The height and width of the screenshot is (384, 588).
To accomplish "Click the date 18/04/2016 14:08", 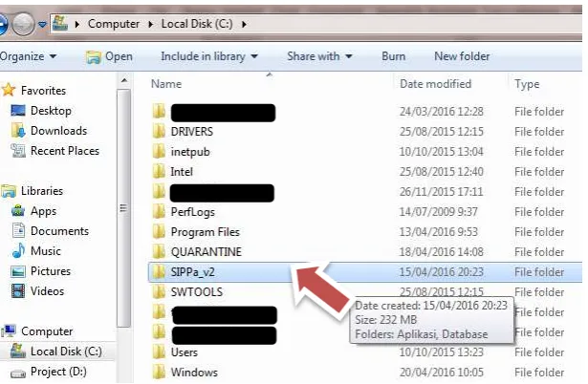I will click(441, 252).
